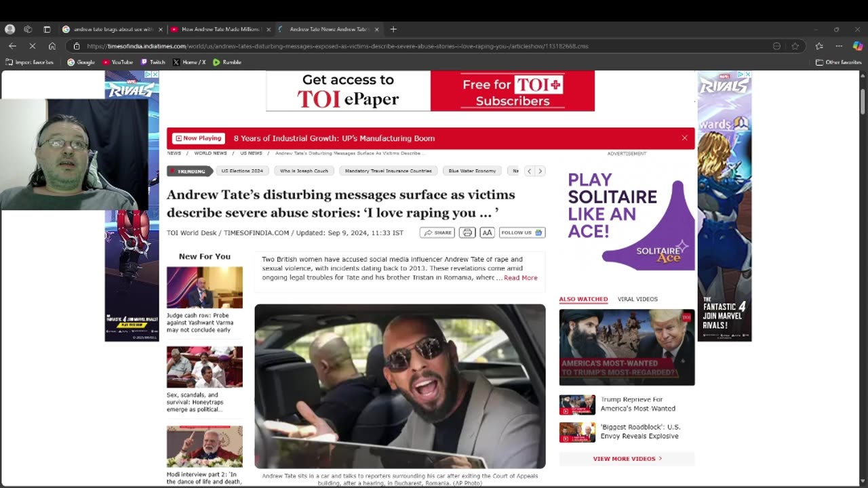868x488 pixels.
Task: Go to US NEWS breadcrumb
Action: click(x=251, y=153)
